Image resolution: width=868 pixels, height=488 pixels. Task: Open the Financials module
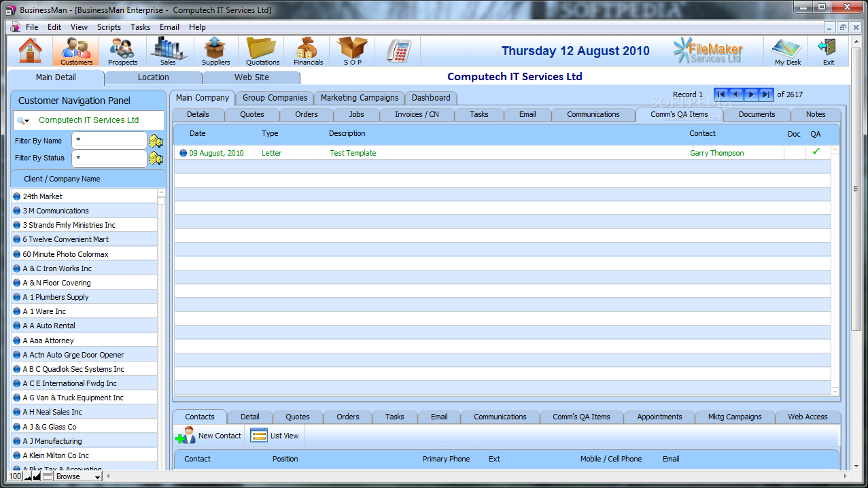[308, 52]
